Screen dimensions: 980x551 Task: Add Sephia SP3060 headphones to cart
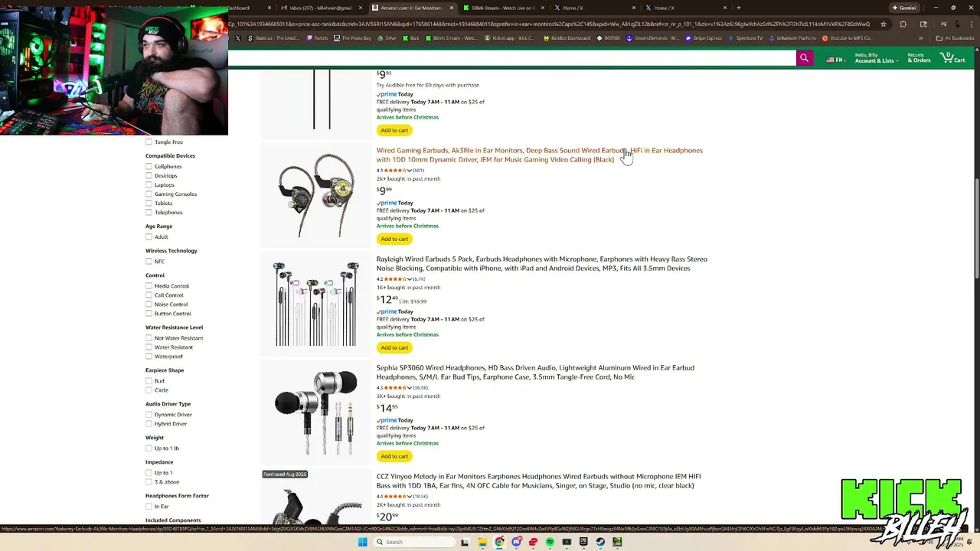394,456
